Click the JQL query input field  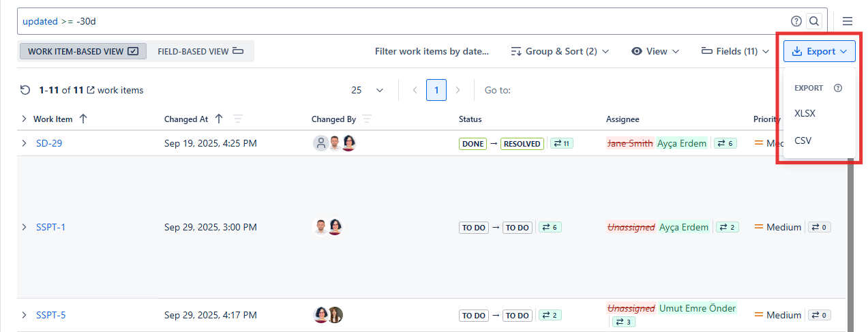coord(402,21)
